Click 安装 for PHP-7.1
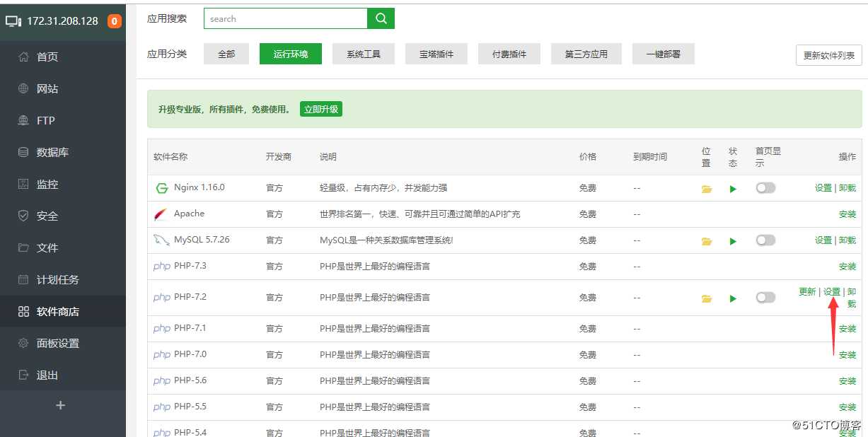 [847, 329]
